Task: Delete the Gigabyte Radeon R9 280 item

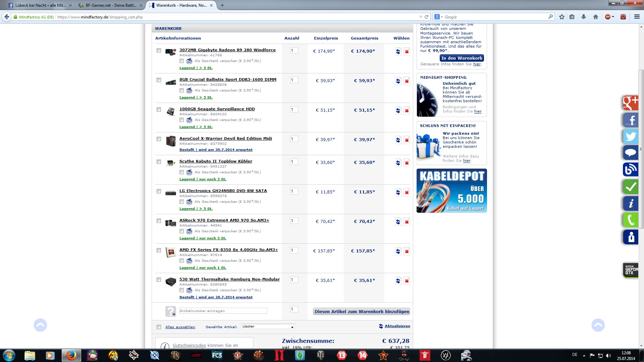Action: [x=407, y=52]
